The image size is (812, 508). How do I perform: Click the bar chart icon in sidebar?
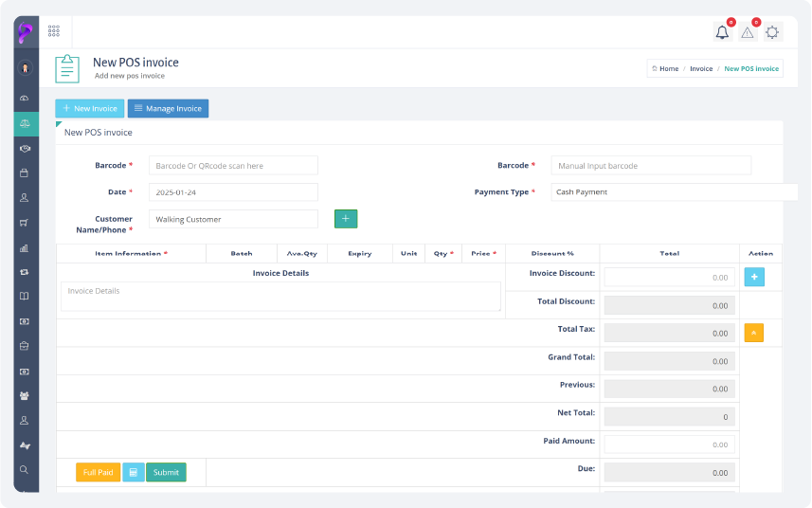coord(25,247)
